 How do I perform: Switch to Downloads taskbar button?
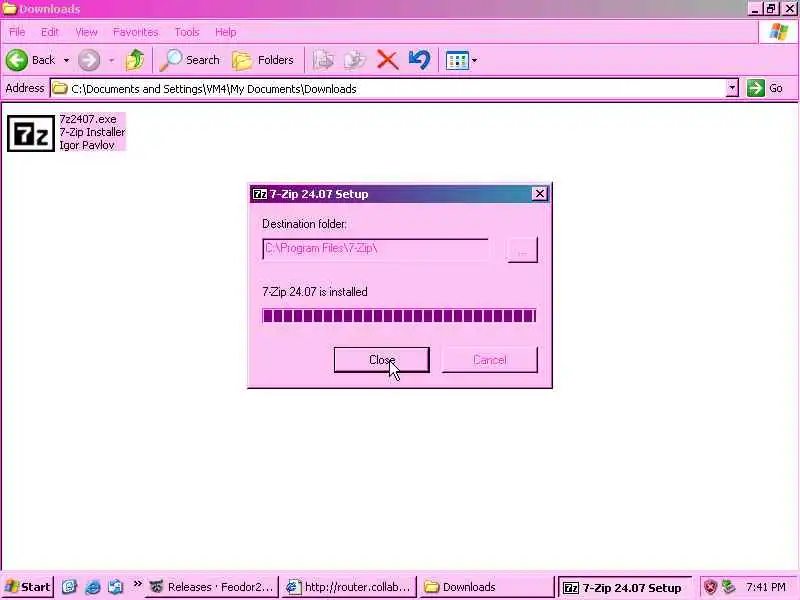point(487,587)
